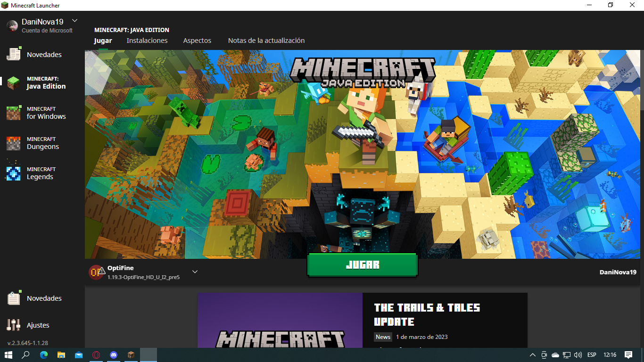644x362 pixels.
Task: Click the Minecraft Launcher title bar icon
Action: click(x=6, y=5)
